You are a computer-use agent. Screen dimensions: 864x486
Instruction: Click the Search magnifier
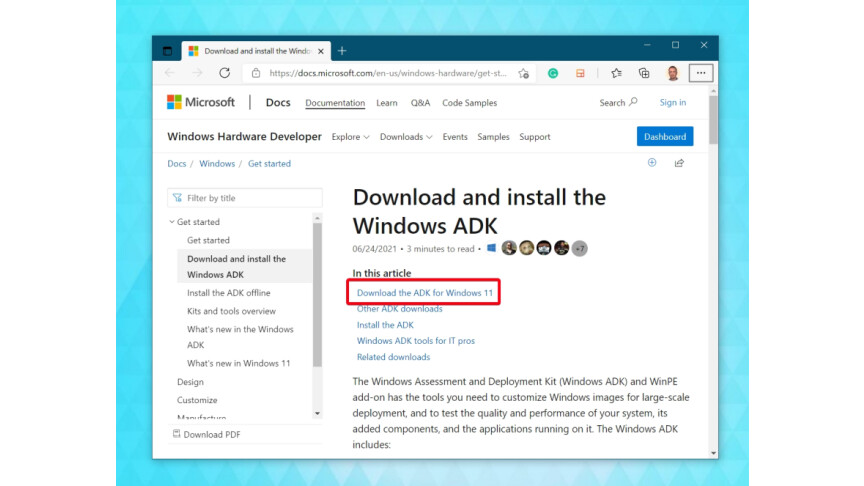(634, 102)
